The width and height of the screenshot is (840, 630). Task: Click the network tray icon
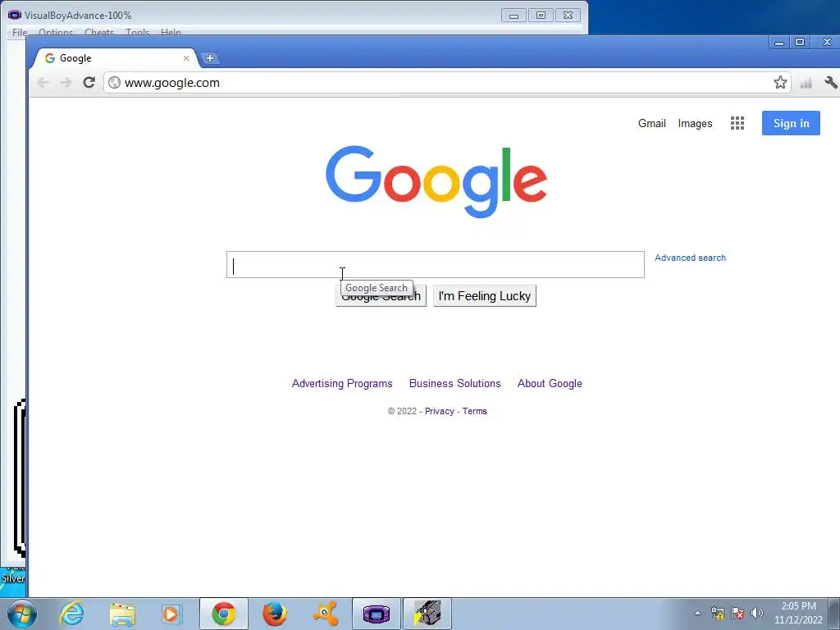(x=717, y=614)
